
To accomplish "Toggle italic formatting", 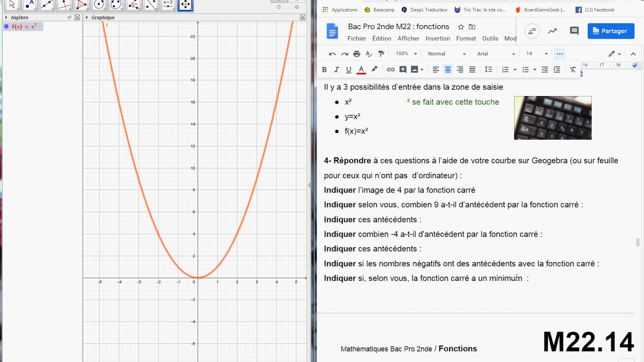I will [337, 69].
